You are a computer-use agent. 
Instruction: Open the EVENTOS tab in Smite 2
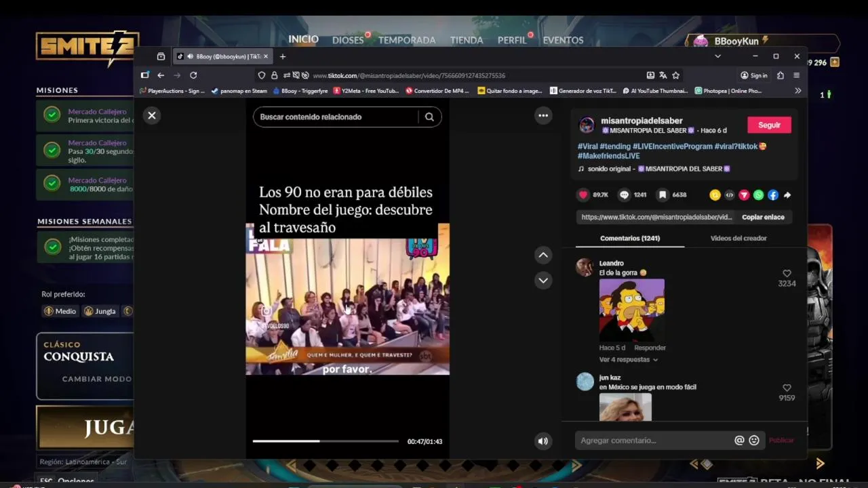(x=563, y=40)
